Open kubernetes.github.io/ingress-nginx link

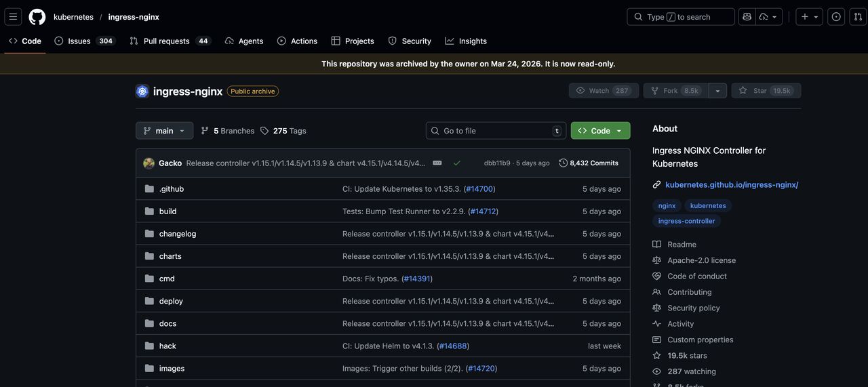732,184
